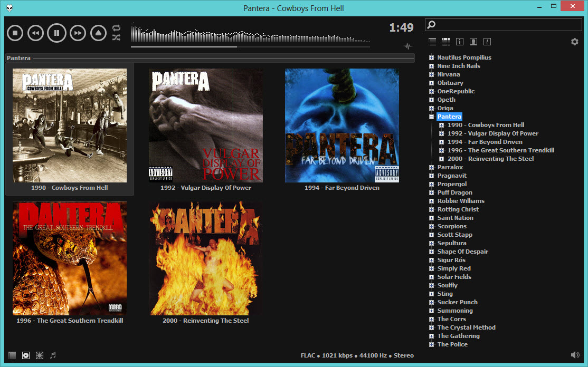Open the settings gear icon
This screenshot has width=588, height=367.
click(575, 42)
